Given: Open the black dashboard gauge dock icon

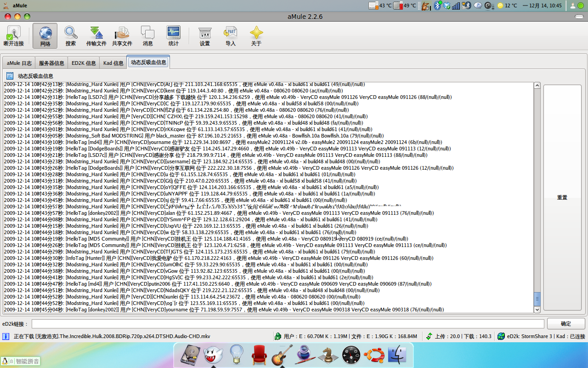Looking at the screenshot, I should [351, 355].
